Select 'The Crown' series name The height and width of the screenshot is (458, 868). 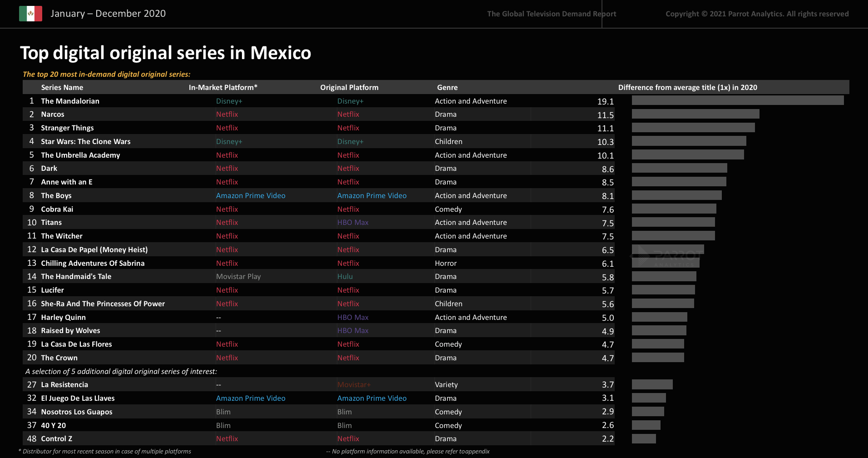point(59,358)
